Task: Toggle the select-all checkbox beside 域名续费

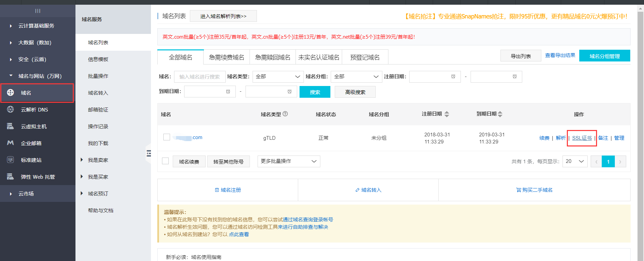Action: point(165,161)
